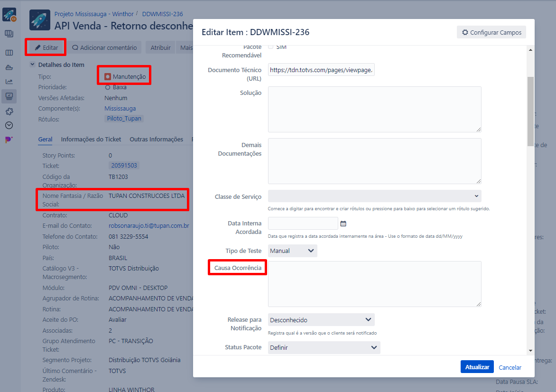The width and height of the screenshot is (556, 392).
Task: Click the PDV OMNI - DESKTOP module value
Action: coord(138,288)
